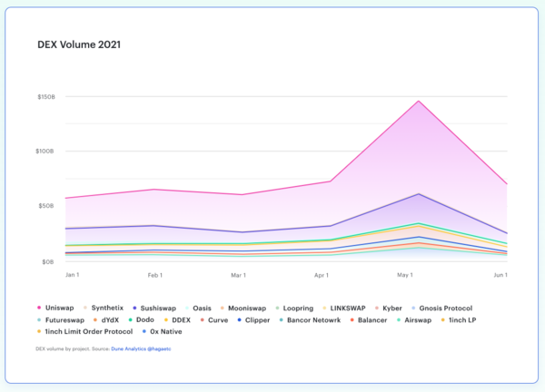Screen dimensions: 545x392
Task: Click the Uniswap legend entry
Action: (55, 308)
